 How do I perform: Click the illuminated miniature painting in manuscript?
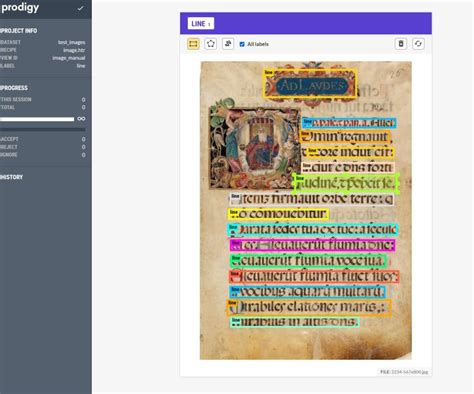[x=255, y=147]
